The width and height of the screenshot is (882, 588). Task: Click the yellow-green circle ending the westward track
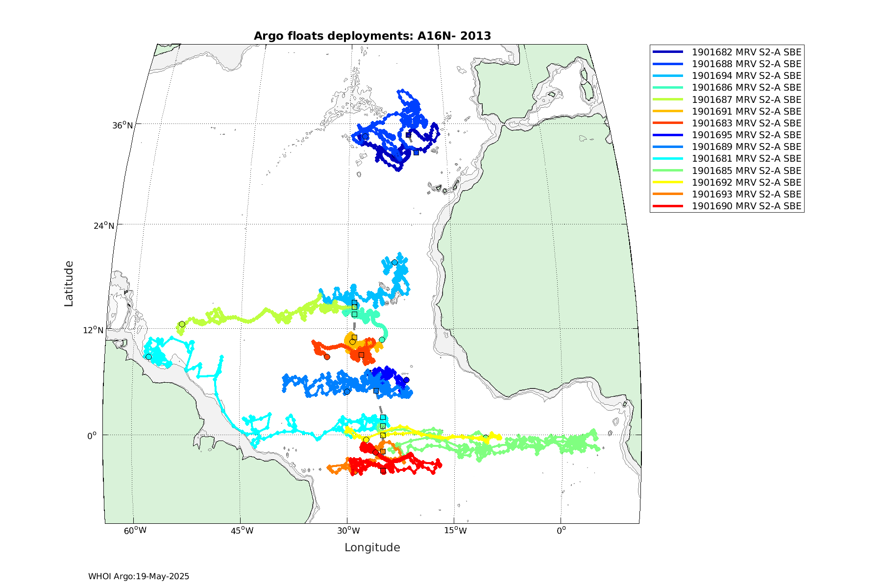click(x=182, y=324)
